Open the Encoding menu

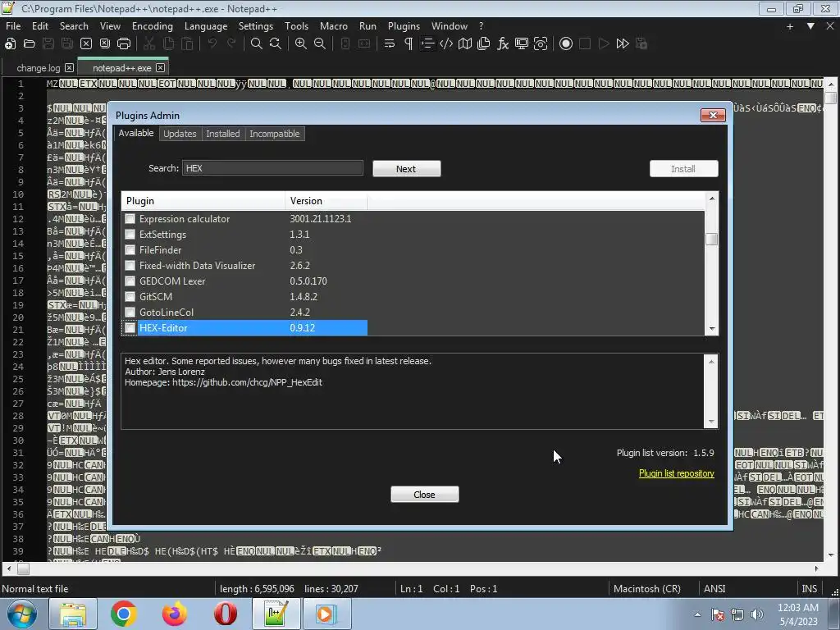pos(152,25)
